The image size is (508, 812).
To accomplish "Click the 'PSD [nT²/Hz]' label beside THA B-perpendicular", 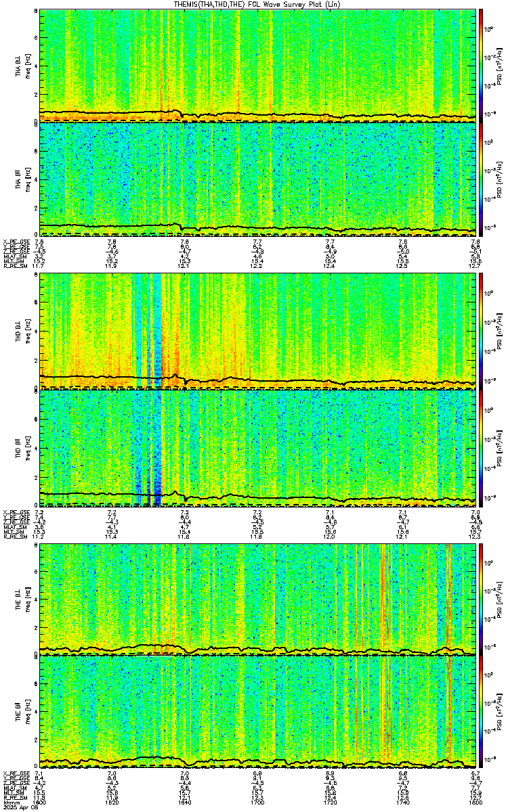I will pos(499,66).
